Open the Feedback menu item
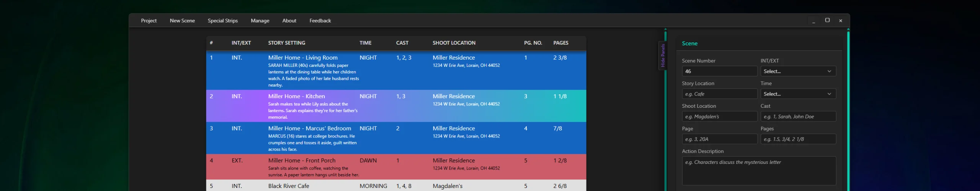The width and height of the screenshot is (980, 191). pos(320,21)
